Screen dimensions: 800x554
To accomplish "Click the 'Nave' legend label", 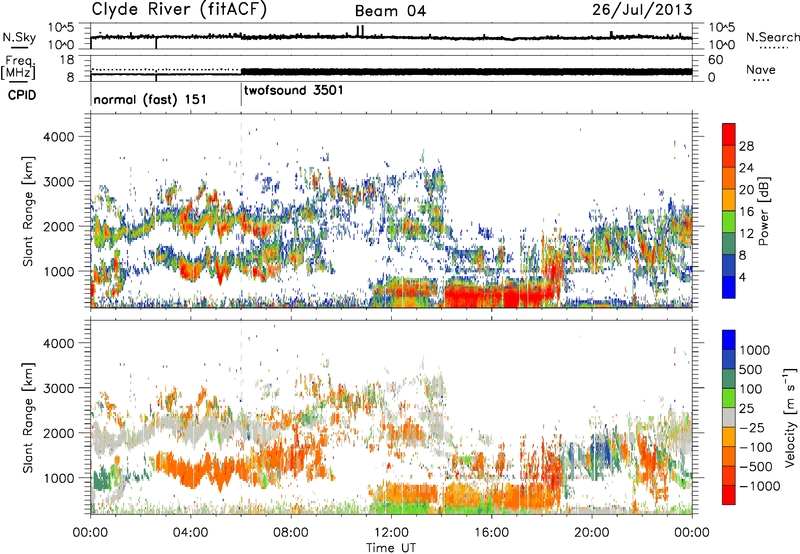I will 761,69.
